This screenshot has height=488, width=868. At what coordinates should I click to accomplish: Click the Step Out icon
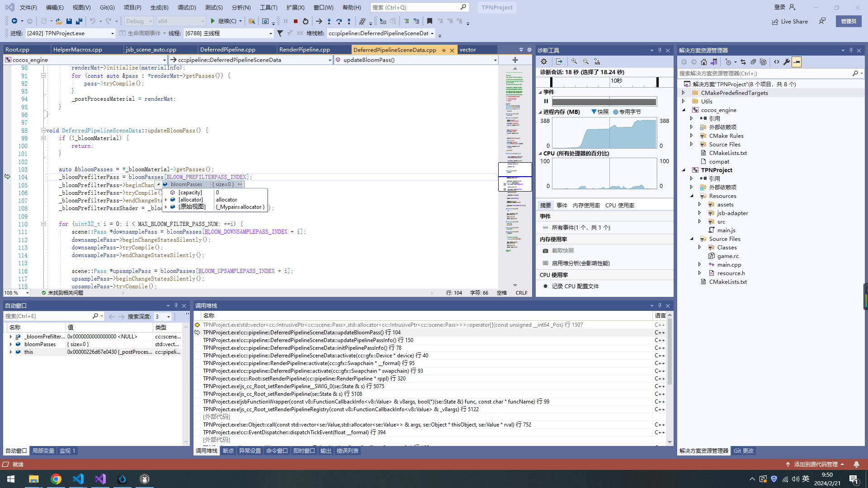point(349,21)
